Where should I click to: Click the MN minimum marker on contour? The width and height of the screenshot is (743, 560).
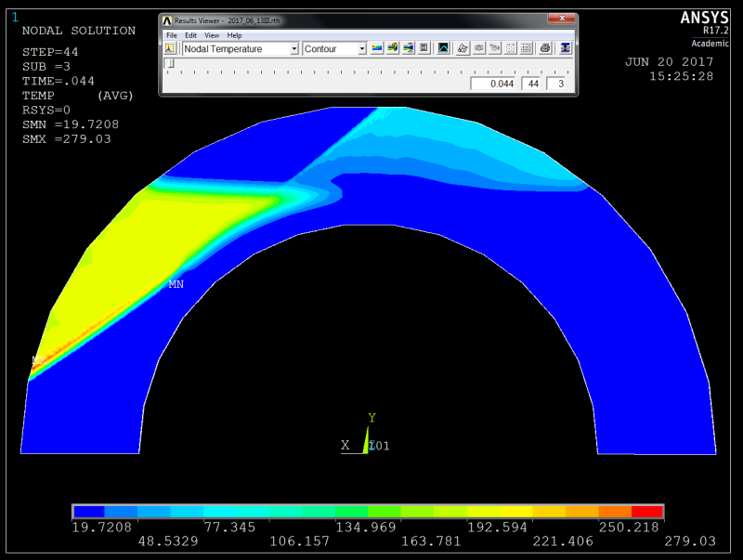coord(176,284)
